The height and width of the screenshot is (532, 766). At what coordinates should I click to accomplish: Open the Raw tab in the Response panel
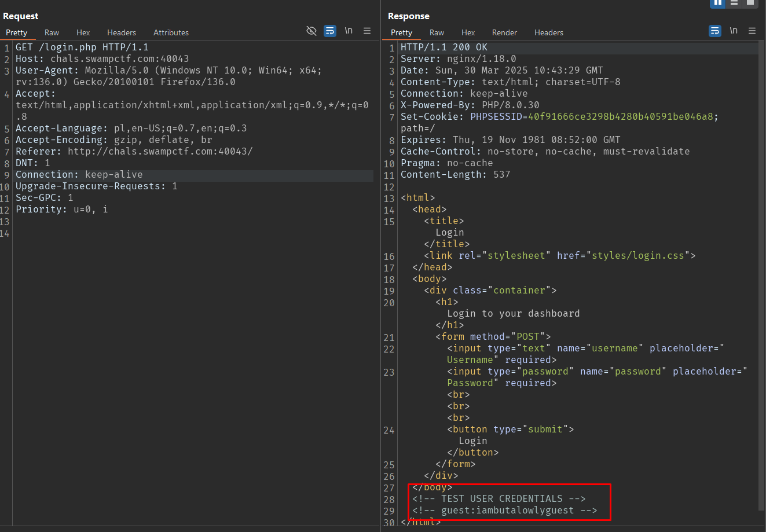(x=437, y=32)
